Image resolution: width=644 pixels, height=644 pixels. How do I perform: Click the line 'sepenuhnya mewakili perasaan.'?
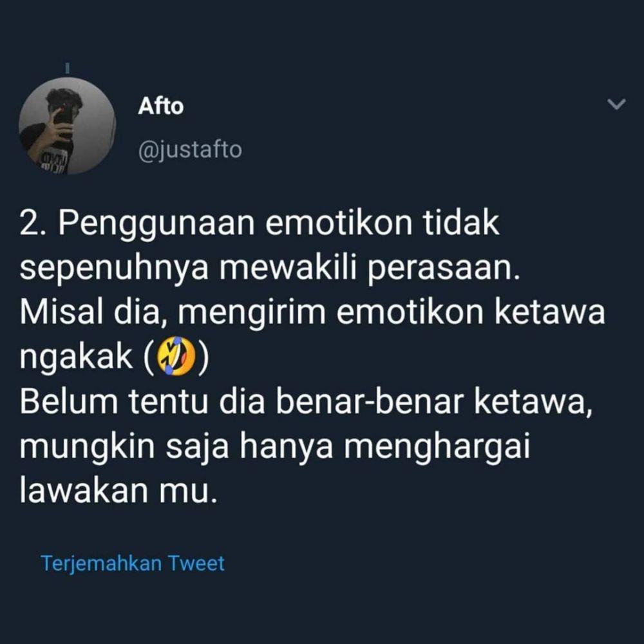270,269
